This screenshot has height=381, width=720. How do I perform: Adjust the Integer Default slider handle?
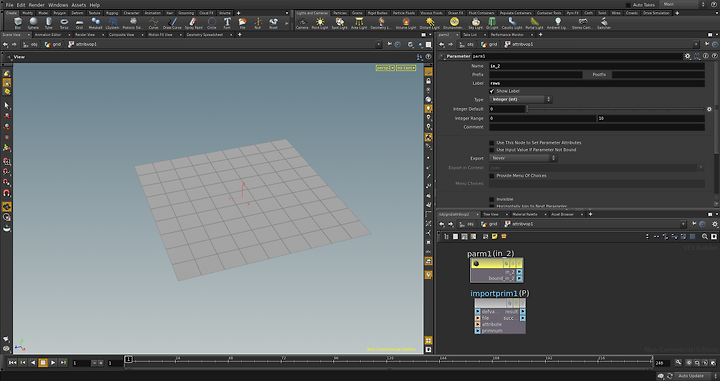click(x=527, y=109)
